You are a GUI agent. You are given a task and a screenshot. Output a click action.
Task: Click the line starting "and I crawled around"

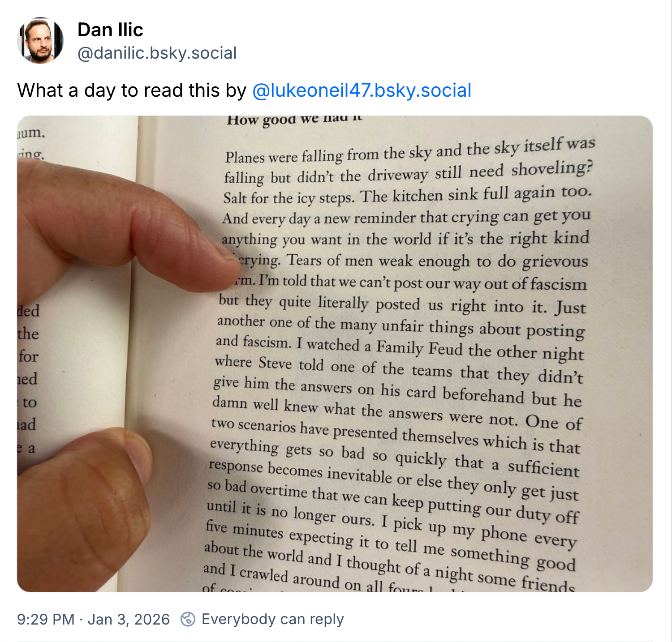(x=389, y=579)
